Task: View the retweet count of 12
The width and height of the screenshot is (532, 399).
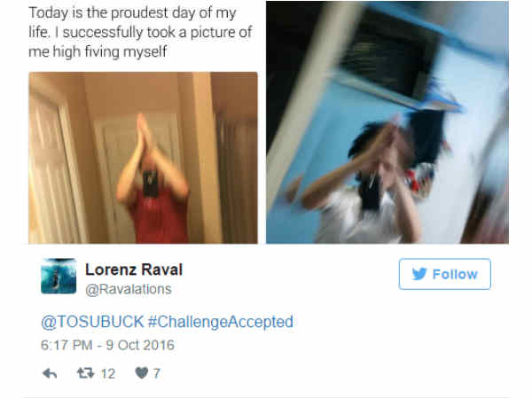Action: (x=108, y=373)
